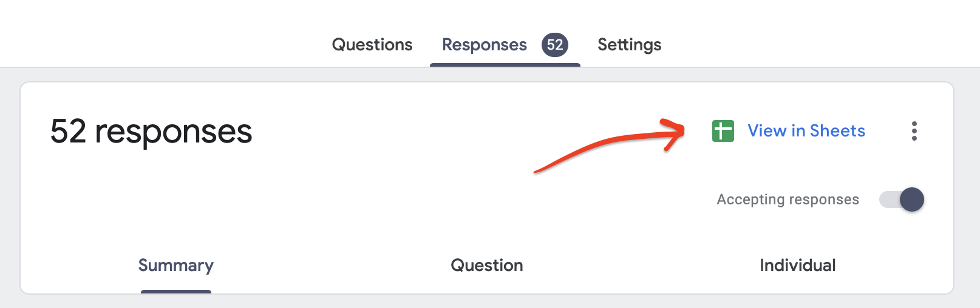Click the Accepting responses label text
The image size is (980, 308).
tap(788, 199)
